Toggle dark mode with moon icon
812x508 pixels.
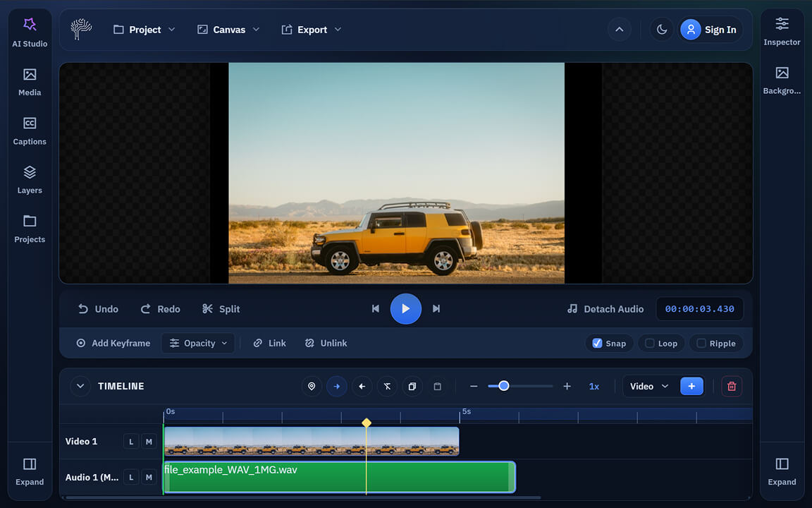point(661,30)
